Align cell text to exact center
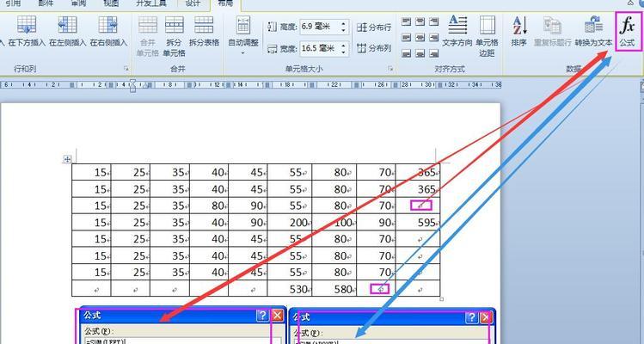Viewport: 644px width, 344px height. coord(420,37)
